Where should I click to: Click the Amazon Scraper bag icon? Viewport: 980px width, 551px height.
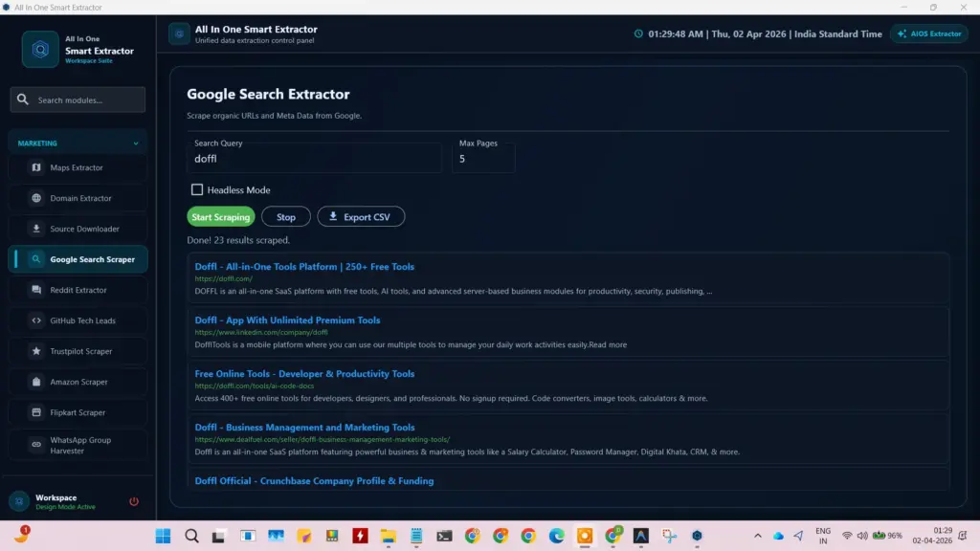(x=36, y=382)
